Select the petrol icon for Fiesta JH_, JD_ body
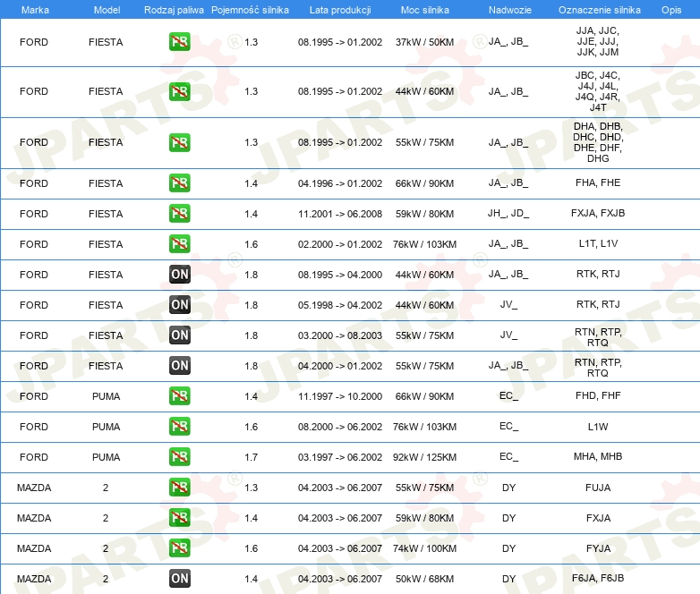The height and width of the screenshot is (594, 700). 179,214
